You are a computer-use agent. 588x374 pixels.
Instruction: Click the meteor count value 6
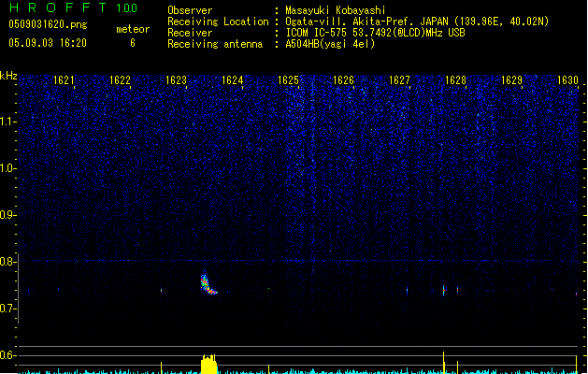click(x=133, y=43)
